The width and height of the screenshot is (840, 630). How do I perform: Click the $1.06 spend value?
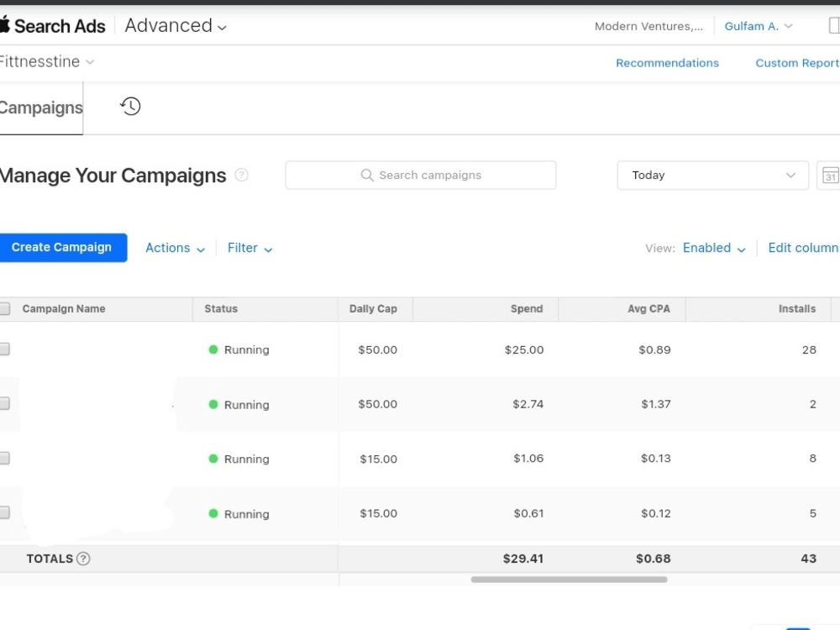[528, 458]
